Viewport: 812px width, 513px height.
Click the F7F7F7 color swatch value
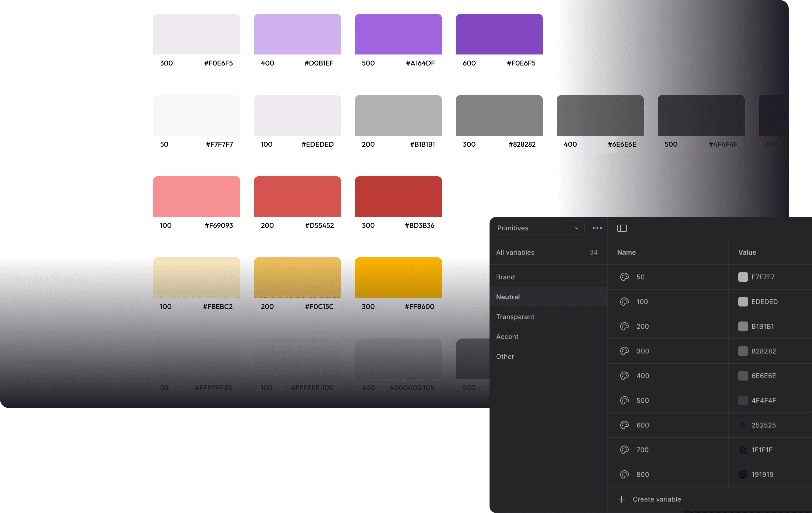tap(743, 277)
